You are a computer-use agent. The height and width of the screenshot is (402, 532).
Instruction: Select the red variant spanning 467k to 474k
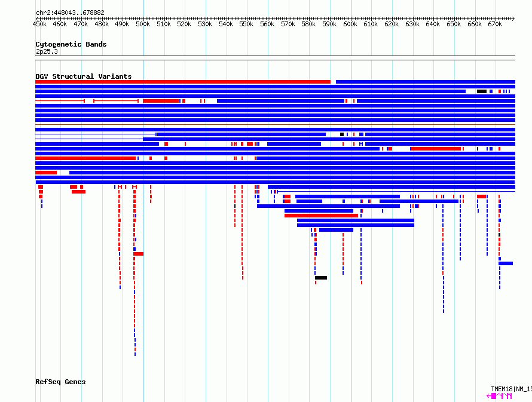click(79, 192)
